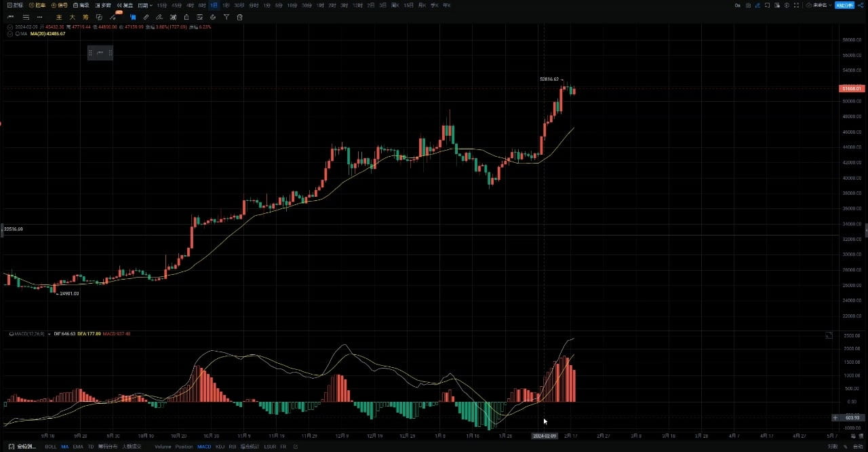The image size is (868, 452).
Task: Choose the horizontal lines drawing tool
Action: (x=26, y=17)
